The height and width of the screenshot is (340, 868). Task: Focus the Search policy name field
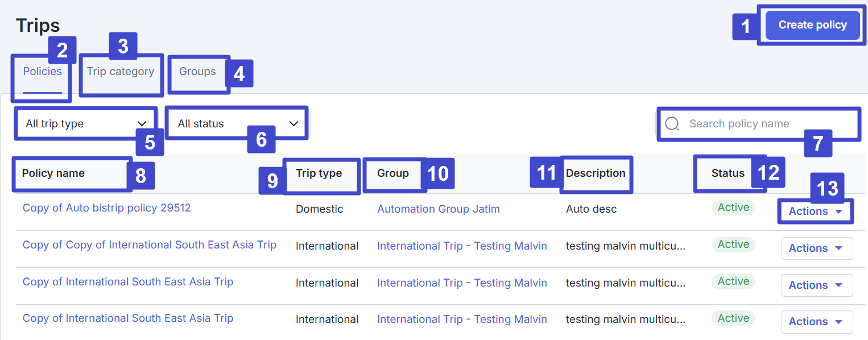[x=762, y=124]
